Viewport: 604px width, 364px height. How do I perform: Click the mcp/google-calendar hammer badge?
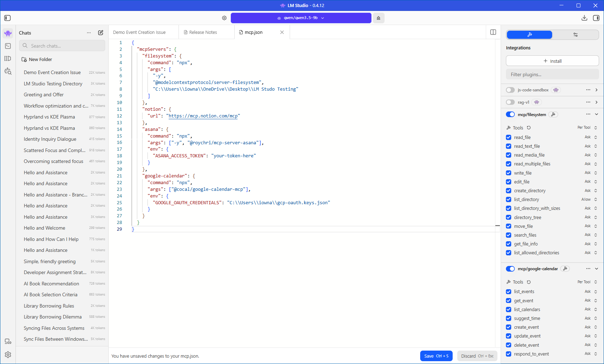pos(565,269)
